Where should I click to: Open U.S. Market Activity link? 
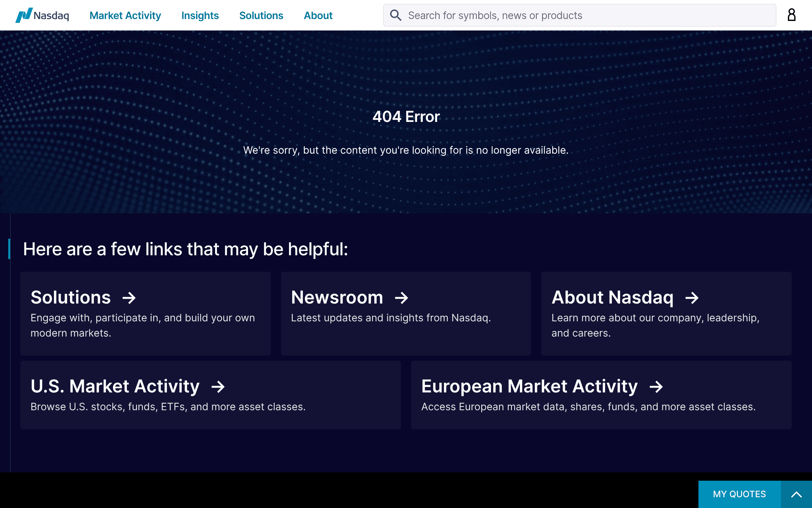[115, 386]
